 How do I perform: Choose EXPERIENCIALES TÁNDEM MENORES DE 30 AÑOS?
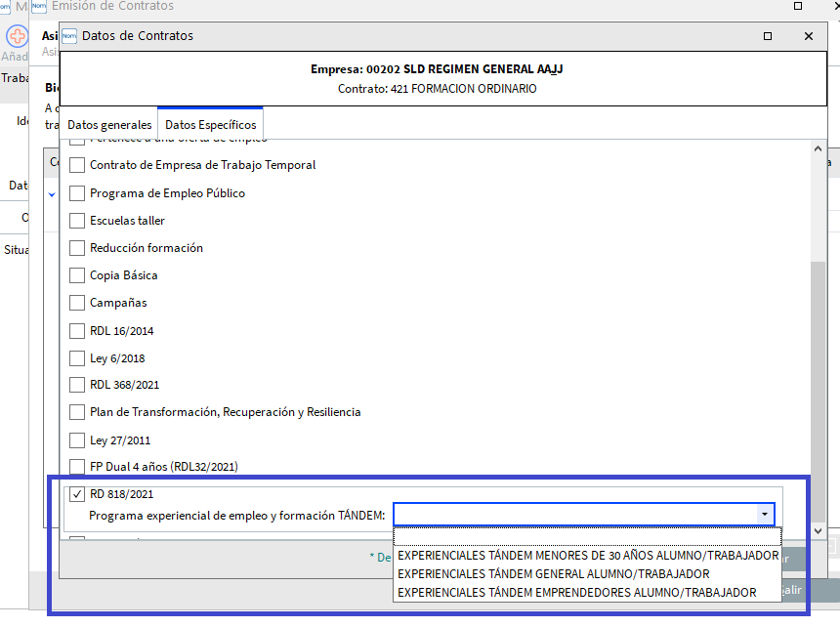(588, 556)
